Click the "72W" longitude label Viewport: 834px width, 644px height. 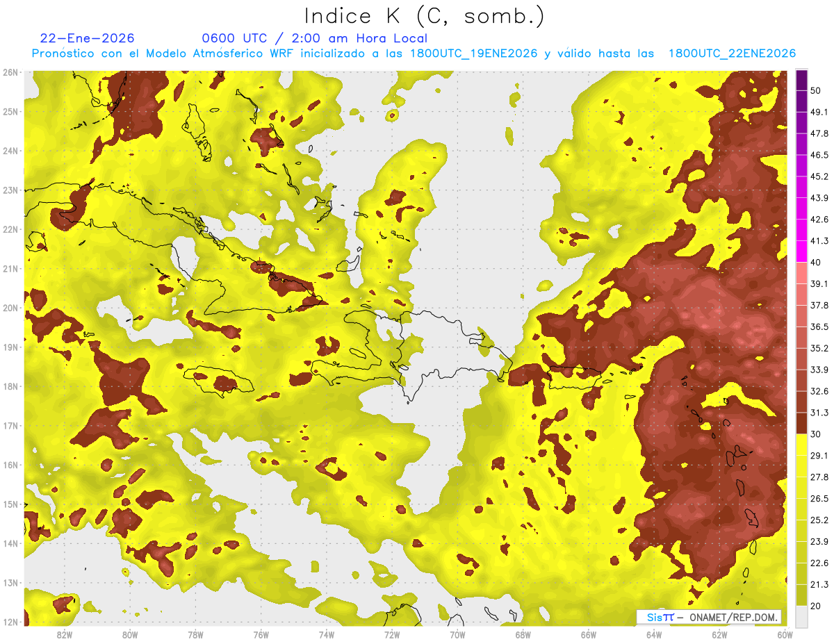tap(392, 634)
